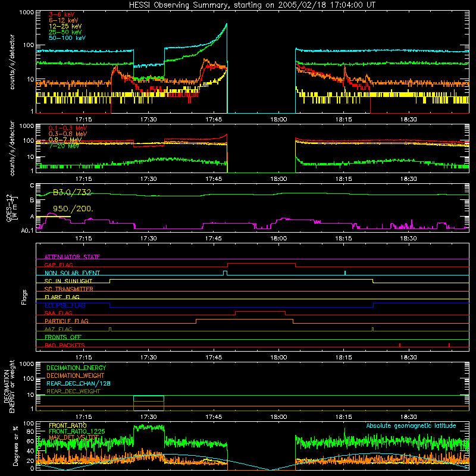Image resolution: width=476 pixels, height=476 pixels.
Task: Click the 0.8-7 MeV legend label
Action: pyautogui.click(x=65, y=140)
